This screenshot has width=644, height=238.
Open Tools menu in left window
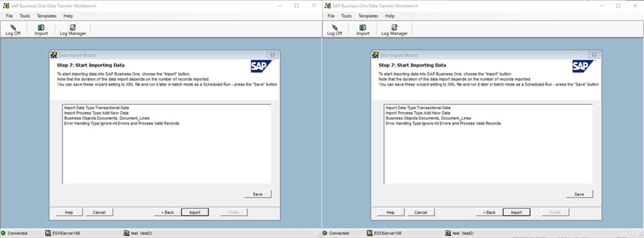point(25,16)
